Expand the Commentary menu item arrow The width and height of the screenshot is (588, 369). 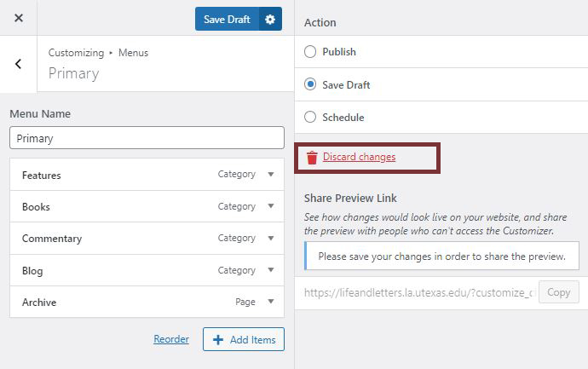pyautogui.click(x=271, y=239)
